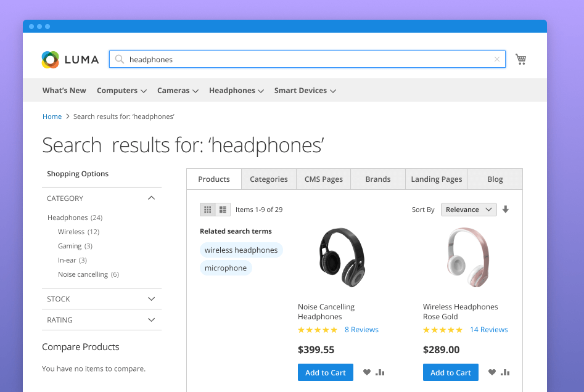Click the $399.55 price
The width and height of the screenshot is (584, 392).
(x=316, y=349)
